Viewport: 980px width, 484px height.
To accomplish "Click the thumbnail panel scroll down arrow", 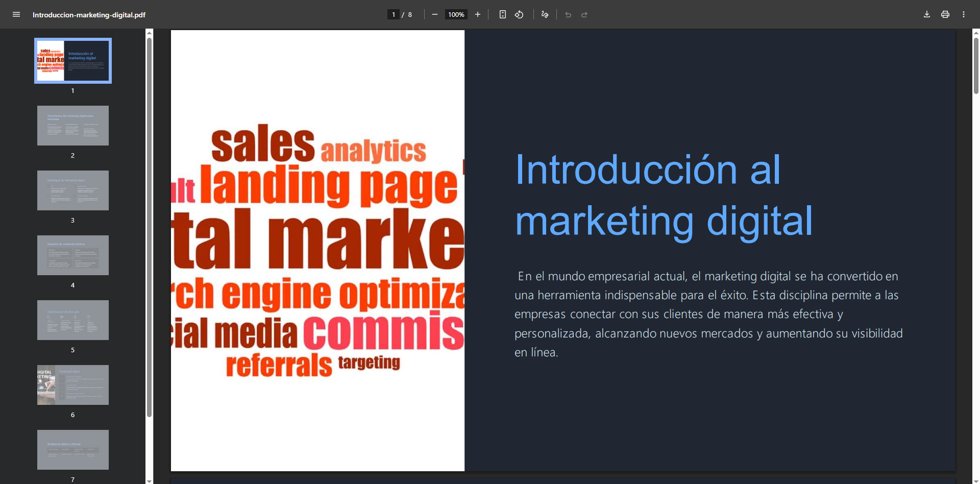I will pyautogui.click(x=150, y=480).
